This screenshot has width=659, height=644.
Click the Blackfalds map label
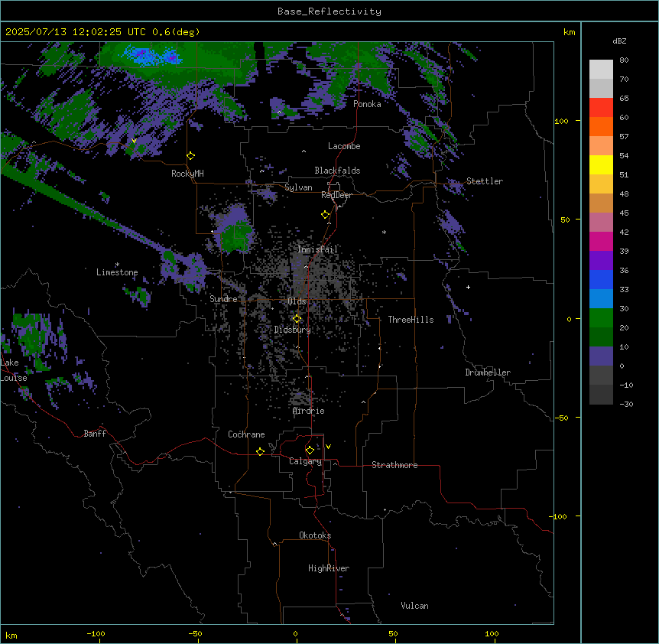click(337, 171)
